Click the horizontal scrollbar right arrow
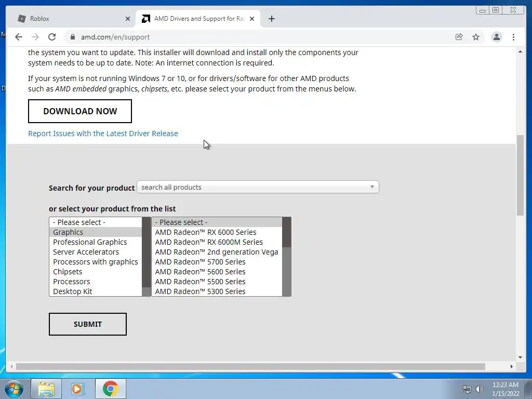Viewport: 532px width, 399px height. coord(512,366)
